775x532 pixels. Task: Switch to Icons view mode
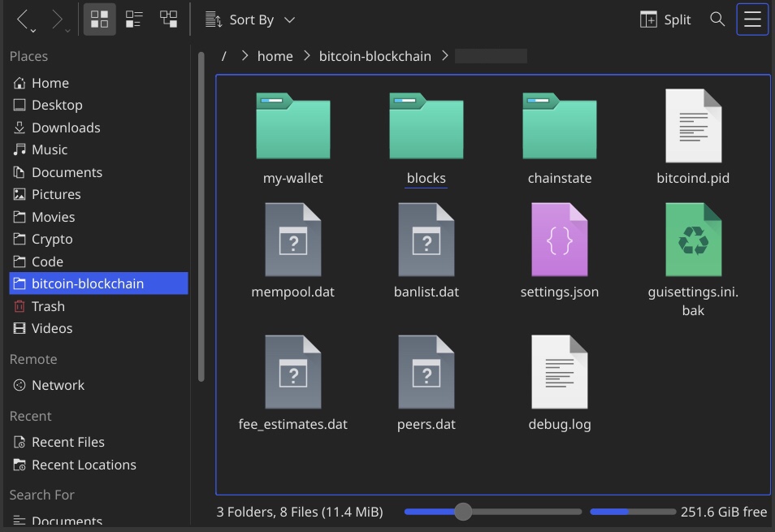[x=99, y=19]
